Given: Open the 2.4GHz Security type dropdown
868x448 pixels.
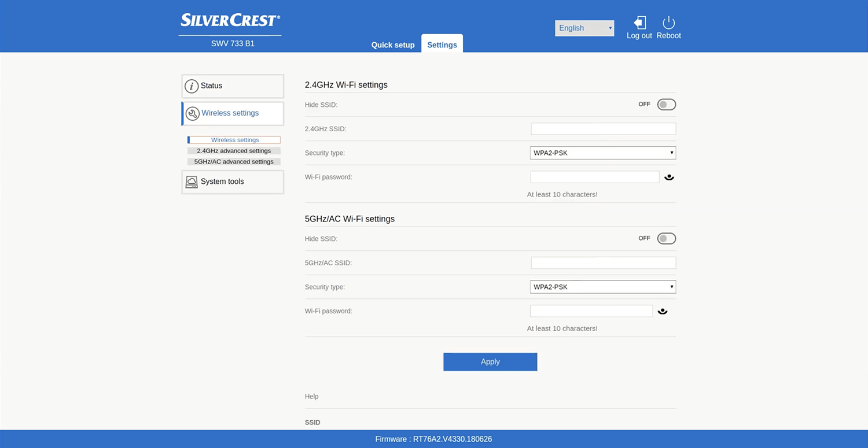Looking at the screenshot, I should point(602,153).
